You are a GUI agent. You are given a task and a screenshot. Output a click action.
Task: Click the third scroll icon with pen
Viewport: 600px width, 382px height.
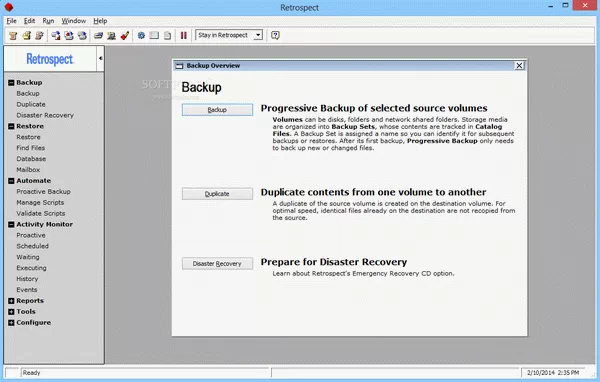tap(39, 35)
